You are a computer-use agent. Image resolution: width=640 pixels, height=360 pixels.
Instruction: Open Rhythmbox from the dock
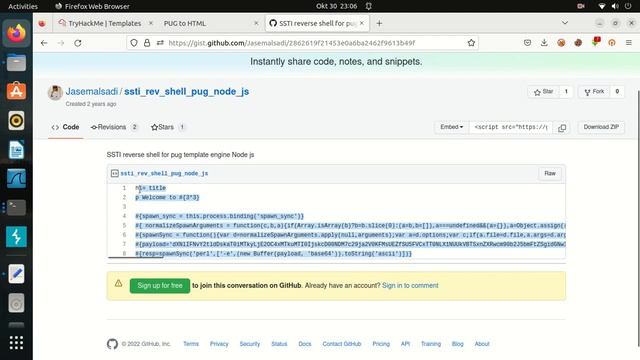pos(16,120)
